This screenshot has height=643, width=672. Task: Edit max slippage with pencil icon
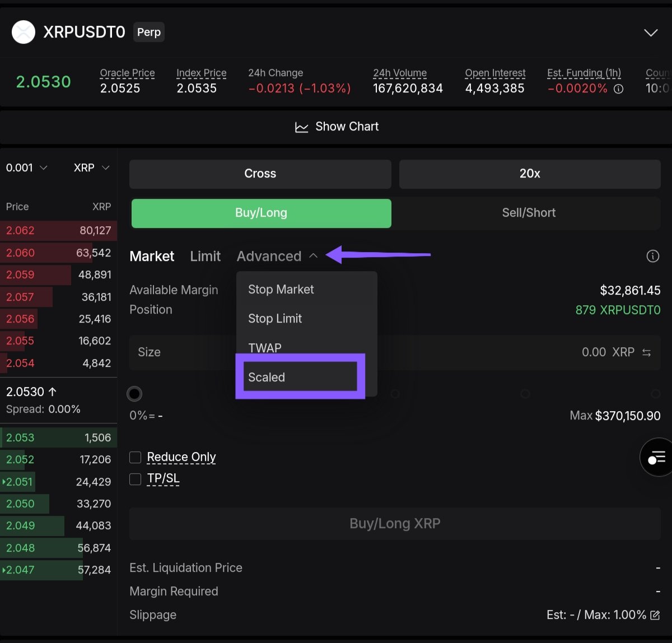pyautogui.click(x=655, y=615)
